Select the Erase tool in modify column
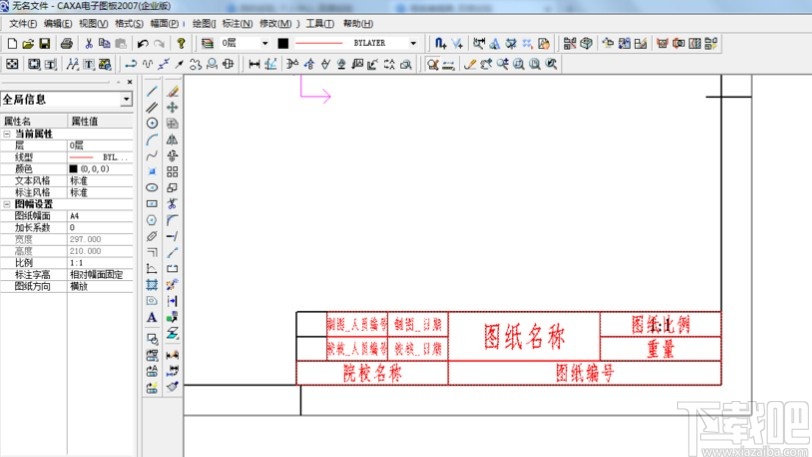Screen dimensions: 812x457 point(172,92)
